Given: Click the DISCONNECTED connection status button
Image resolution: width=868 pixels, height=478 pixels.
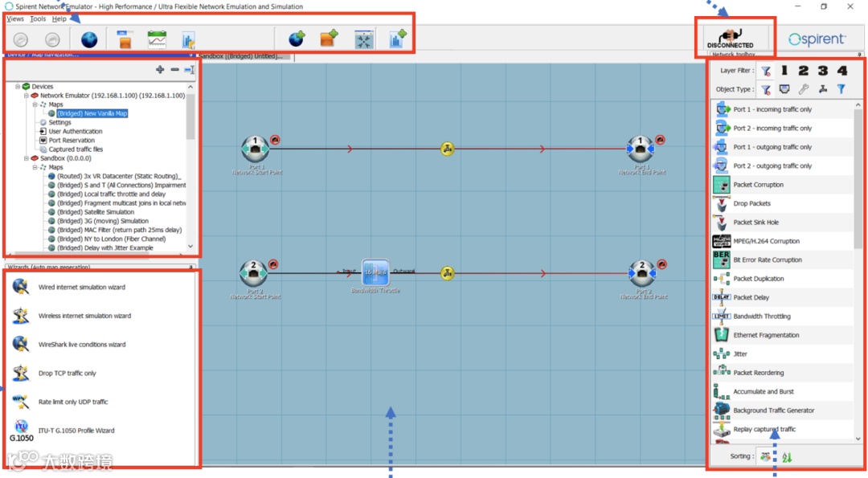Looking at the screenshot, I should pos(730,39).
